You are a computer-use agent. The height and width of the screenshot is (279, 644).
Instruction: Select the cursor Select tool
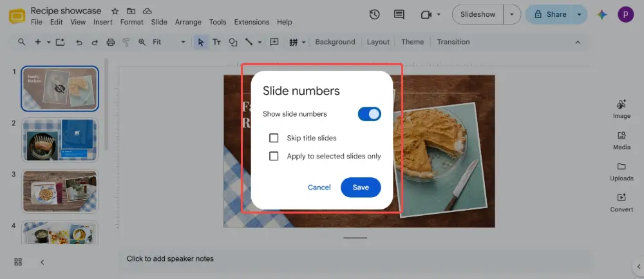(201, 42)
